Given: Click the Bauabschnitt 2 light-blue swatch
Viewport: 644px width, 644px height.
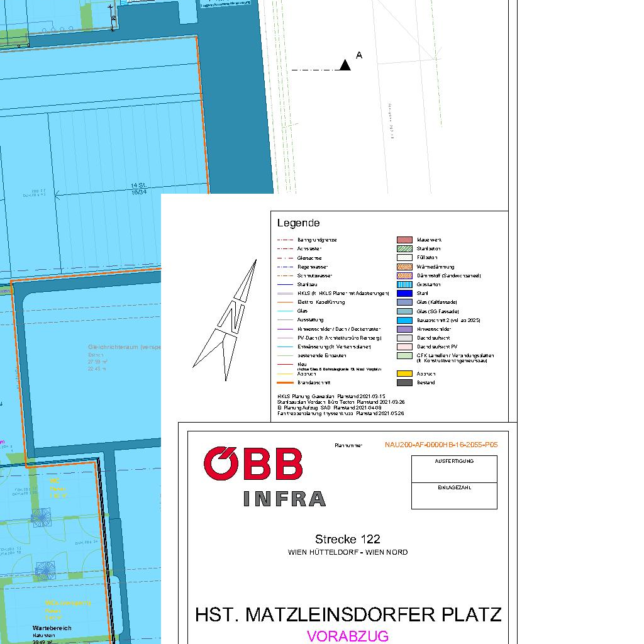Looking at the screenshot, I should tap(404, 320).
